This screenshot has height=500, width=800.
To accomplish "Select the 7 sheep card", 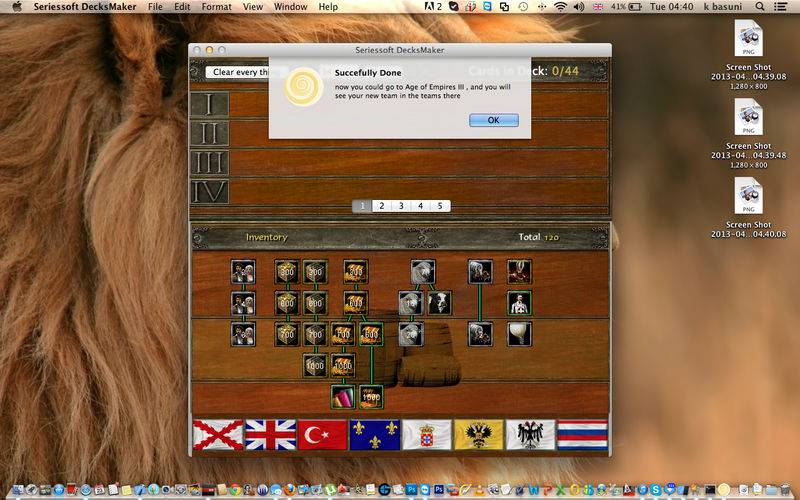I will [423, 272].
